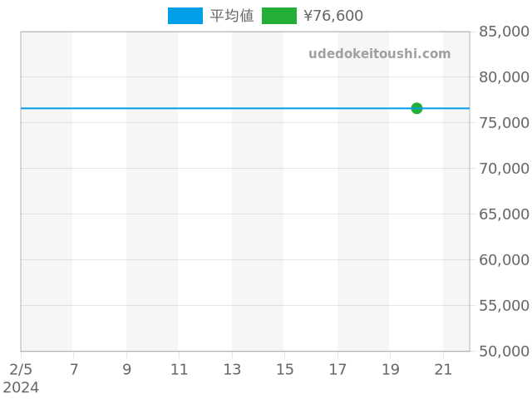The width and height of the screenshot is (532, 399).
Task: Select the 9 date tick on x-axis
Action: click(x=126, y=369)
